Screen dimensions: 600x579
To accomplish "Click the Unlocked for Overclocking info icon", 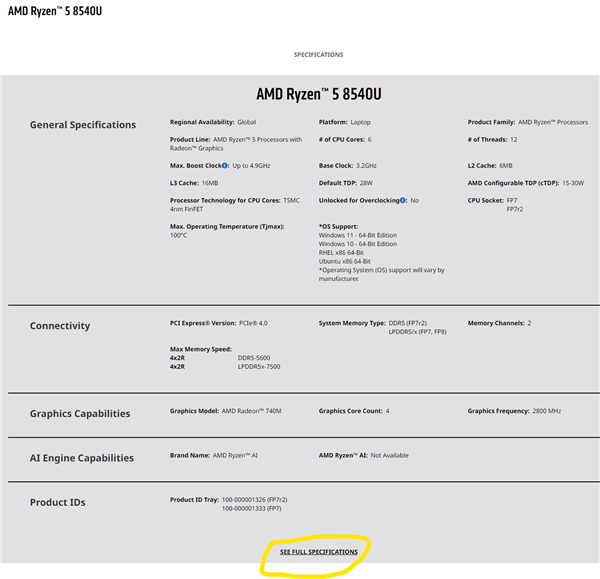I will pos(403,200).
